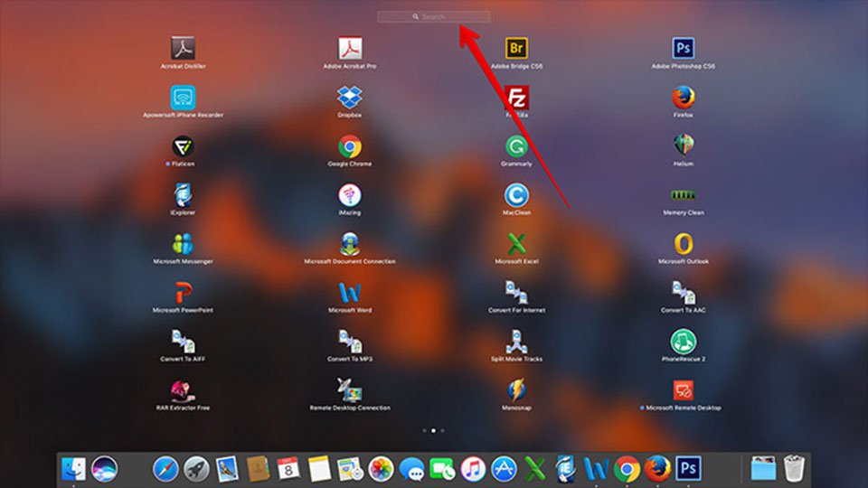868x488 pixels.
Task: Launch Adobe Acrobat Pro
Action: [350, 49]
